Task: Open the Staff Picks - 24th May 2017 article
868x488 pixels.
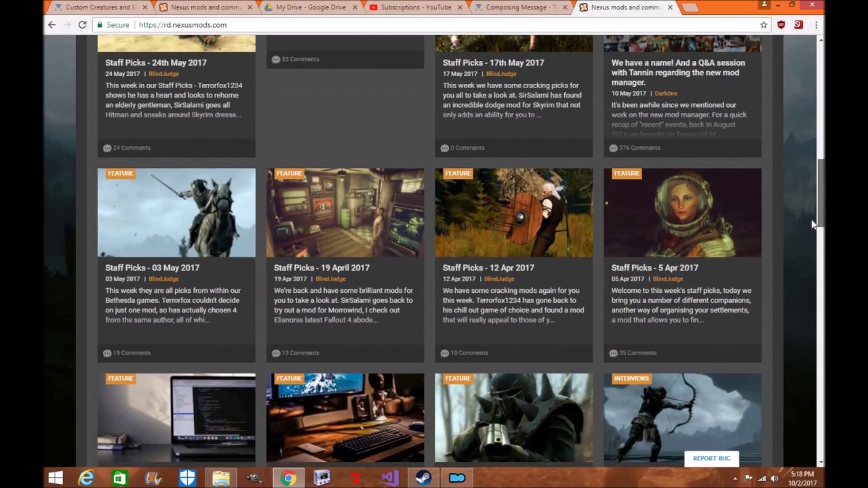Action: tap(156, 62)
